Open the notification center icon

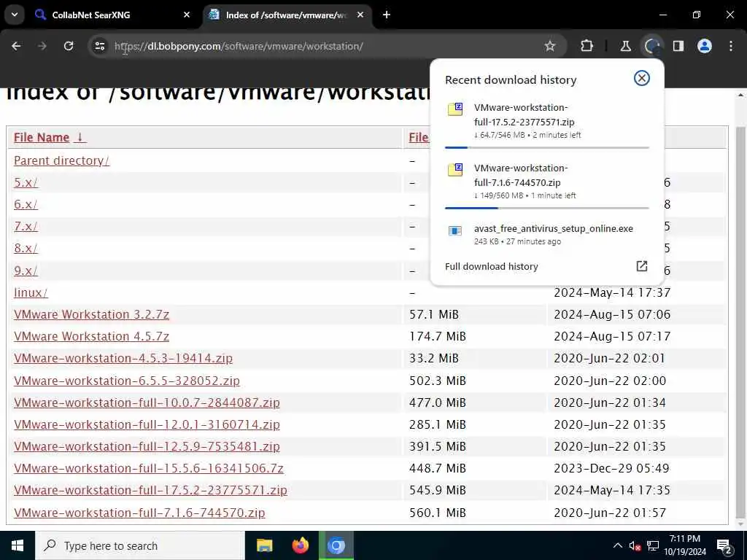(x=724, y=546)
